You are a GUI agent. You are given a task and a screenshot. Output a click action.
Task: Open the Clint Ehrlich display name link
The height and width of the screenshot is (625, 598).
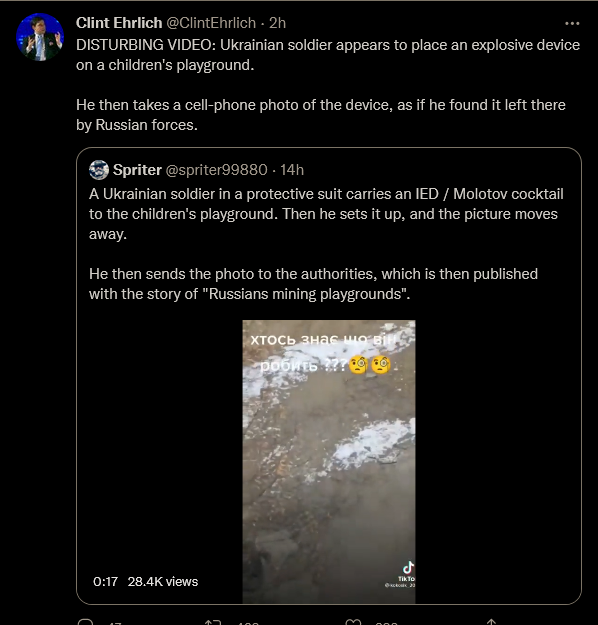click(x=119, y=23)
